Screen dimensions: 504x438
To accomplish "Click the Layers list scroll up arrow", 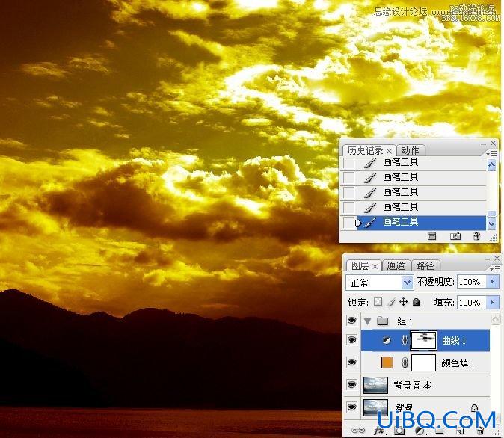I will point(495,318).
